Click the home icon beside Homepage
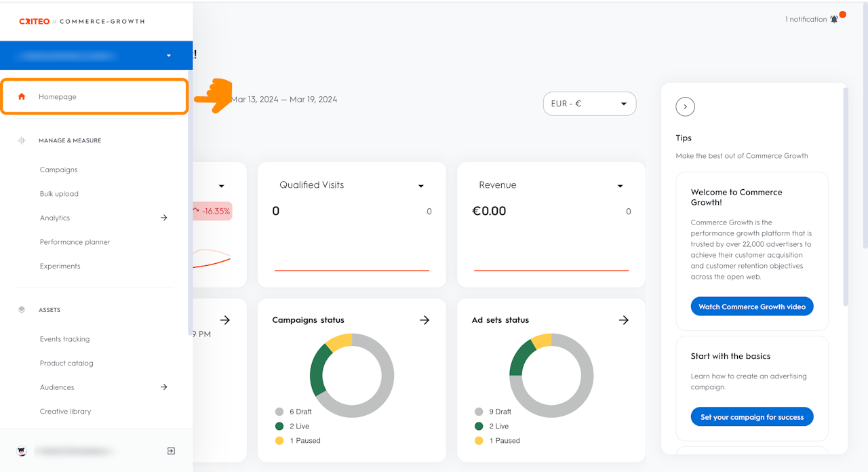The image size is (868, 472). click(x=22, y=97)
